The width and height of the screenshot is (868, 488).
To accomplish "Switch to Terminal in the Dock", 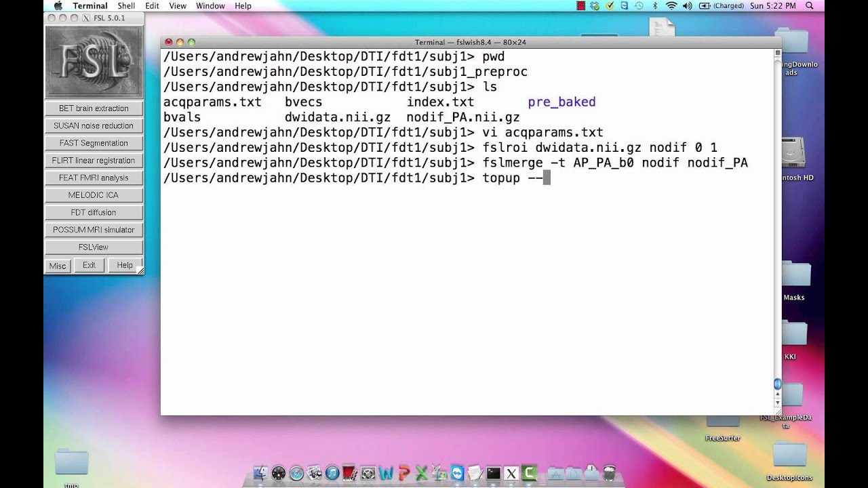I will [x=493, y=473].
